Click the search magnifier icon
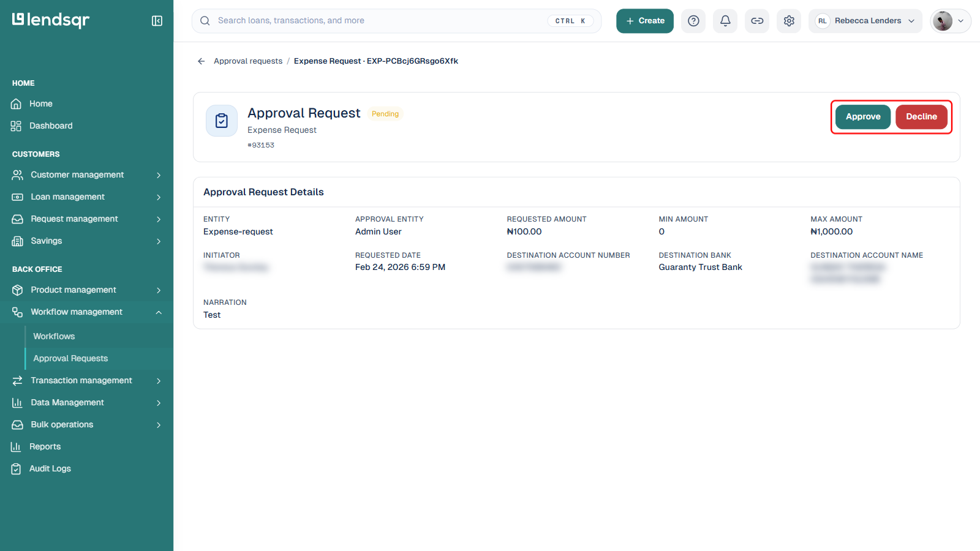The height and width of the screenshot is (551, 980). click(x=205, y=21)
